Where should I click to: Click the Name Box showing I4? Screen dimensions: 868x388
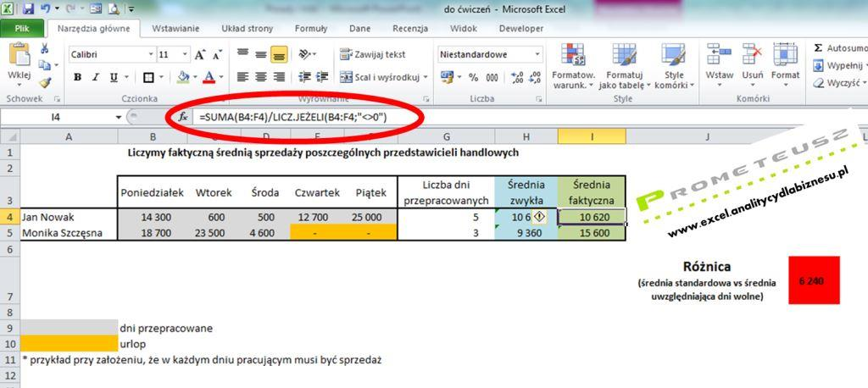click(57, 117)
